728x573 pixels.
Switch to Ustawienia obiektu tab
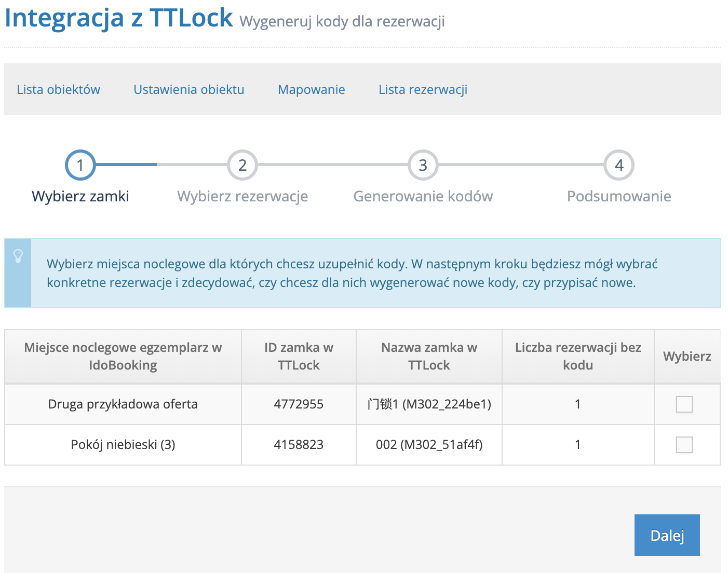click(188, 89)
